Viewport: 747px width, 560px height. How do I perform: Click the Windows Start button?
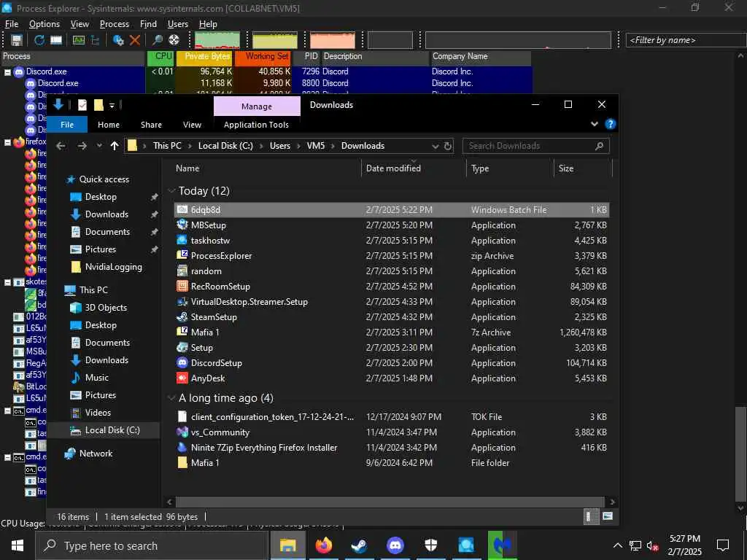coord(18,545)
